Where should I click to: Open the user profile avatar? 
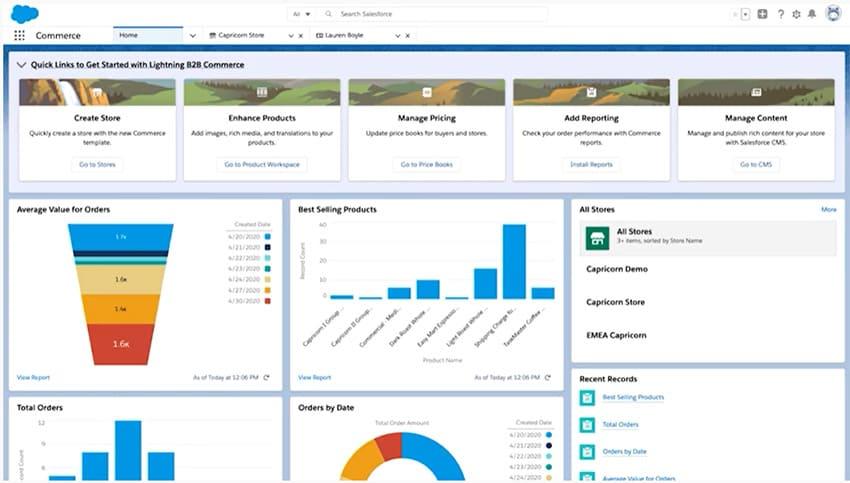tap(833, 14)
